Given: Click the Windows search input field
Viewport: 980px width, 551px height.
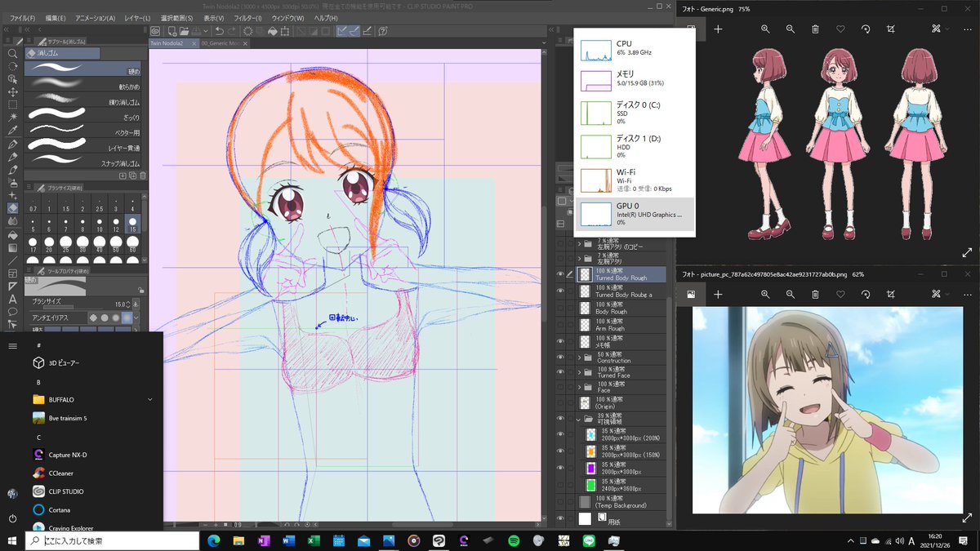Looking at the screenshot, I should [113, 540].
